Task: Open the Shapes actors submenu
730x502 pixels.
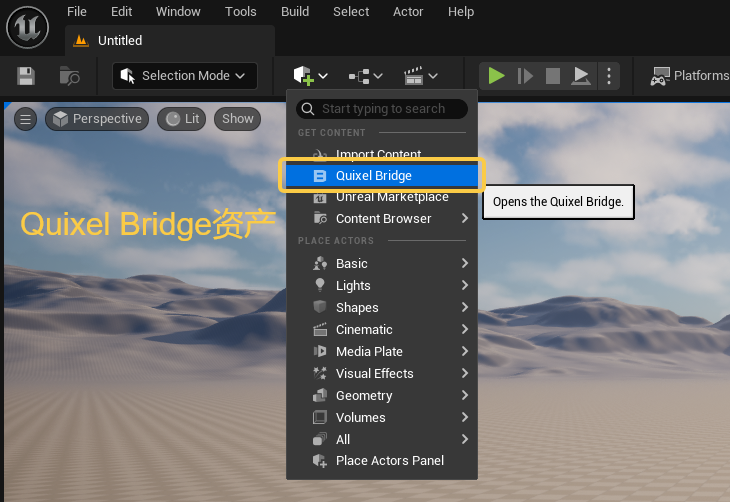Action: click(x=382, y=307)
